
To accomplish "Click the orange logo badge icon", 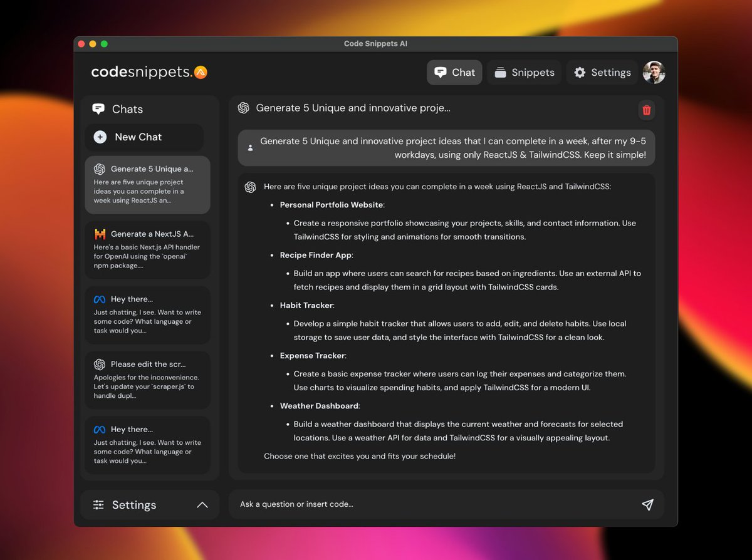I will (201, 72).
